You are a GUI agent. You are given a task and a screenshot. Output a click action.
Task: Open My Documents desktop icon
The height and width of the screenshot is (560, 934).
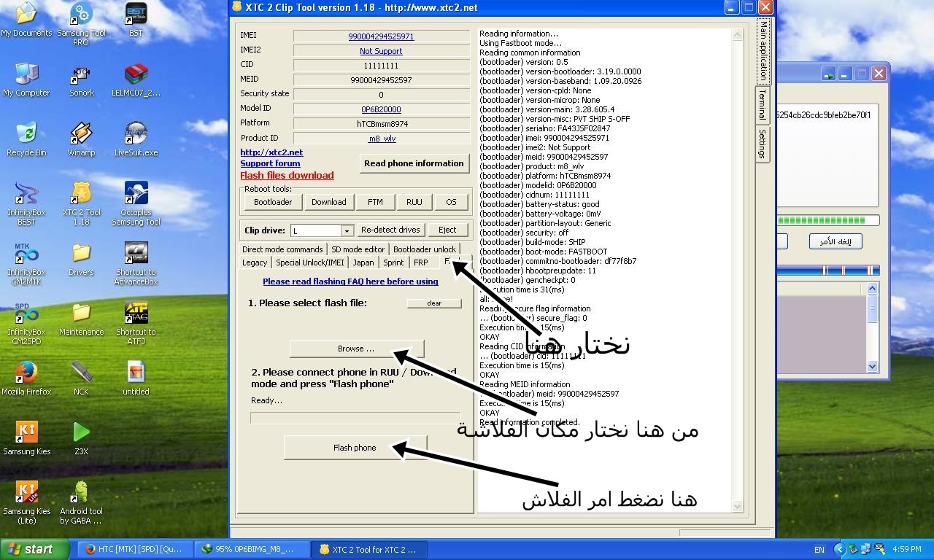click(x=26, y=20)
